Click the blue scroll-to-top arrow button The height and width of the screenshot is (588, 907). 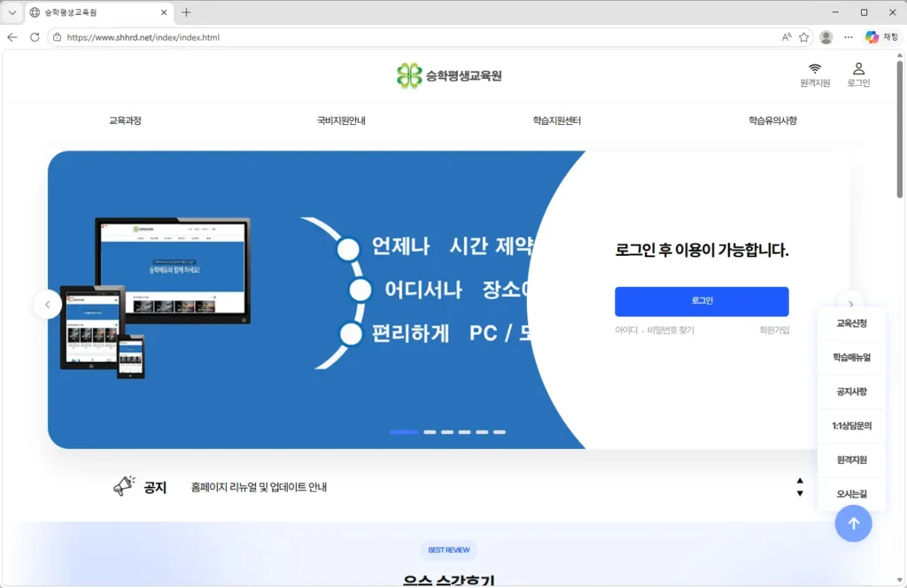point(853,523)
